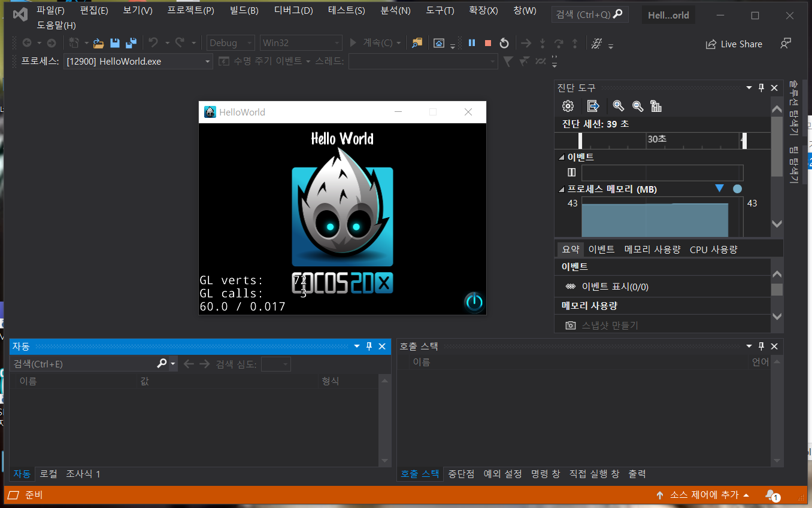Open the 편집(E) menu
This screenshot has height=508, width=812.
pos(94,10)
